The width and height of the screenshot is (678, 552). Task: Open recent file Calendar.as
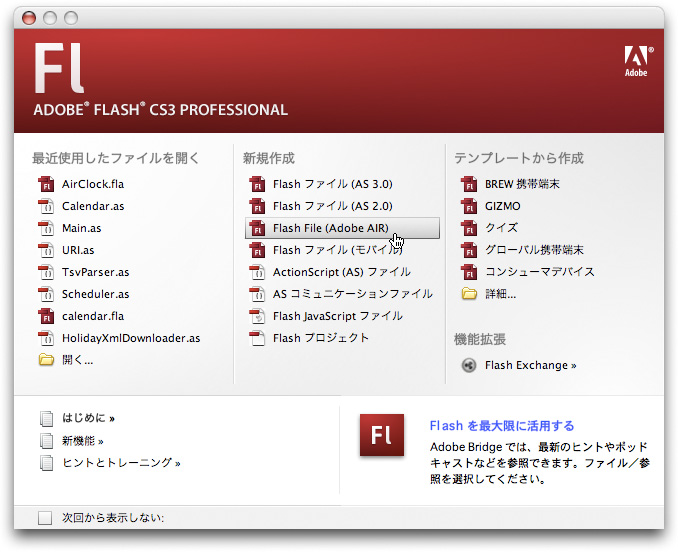pos(93,206)
